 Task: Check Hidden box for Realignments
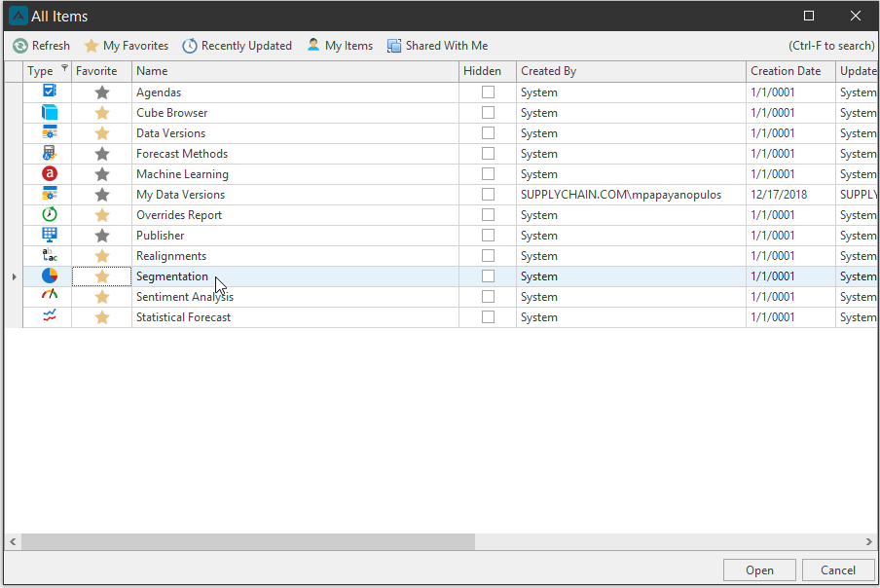489,256
